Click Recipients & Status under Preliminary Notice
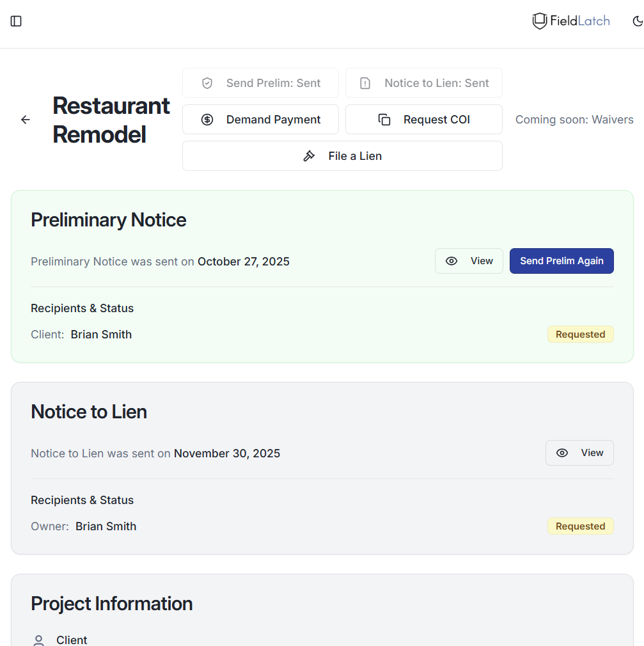Viewport: 644px width, 646px height. [82, 308]
